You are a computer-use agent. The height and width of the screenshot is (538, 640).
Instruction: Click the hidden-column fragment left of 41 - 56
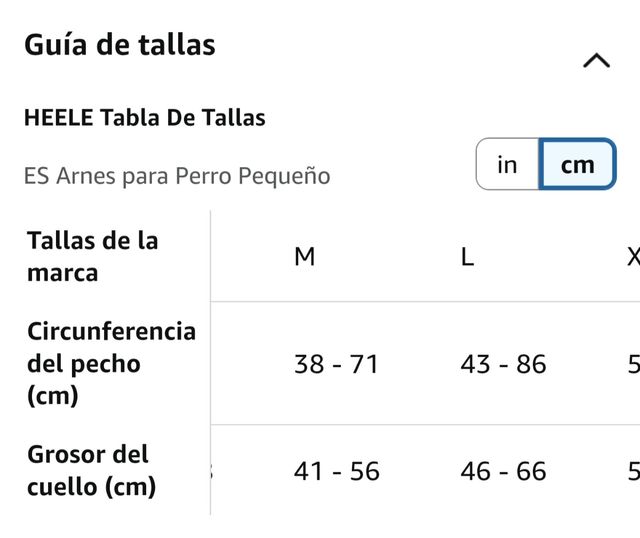click(x=214, y=471)
